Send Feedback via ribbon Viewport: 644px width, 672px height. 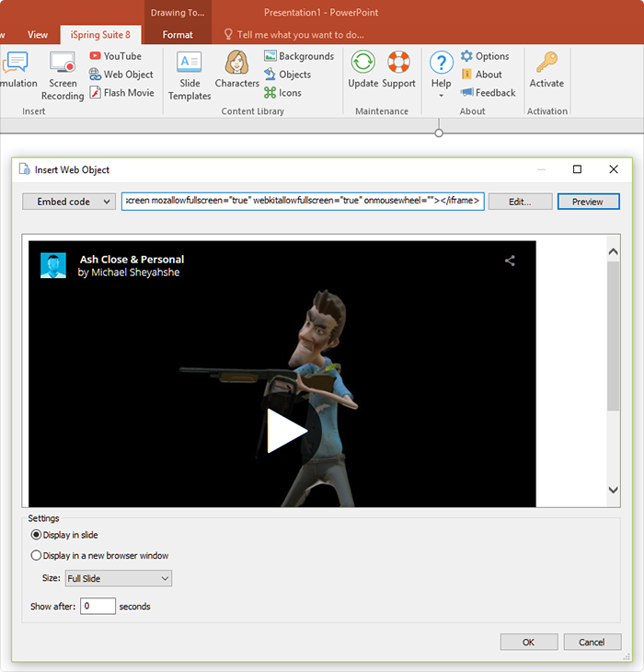click(489, 93)
